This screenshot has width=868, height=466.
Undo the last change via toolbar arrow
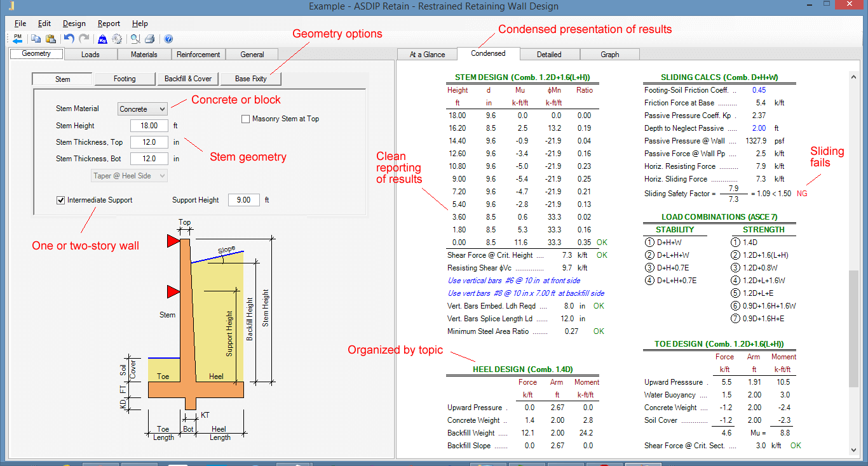[x=69, y=39]
